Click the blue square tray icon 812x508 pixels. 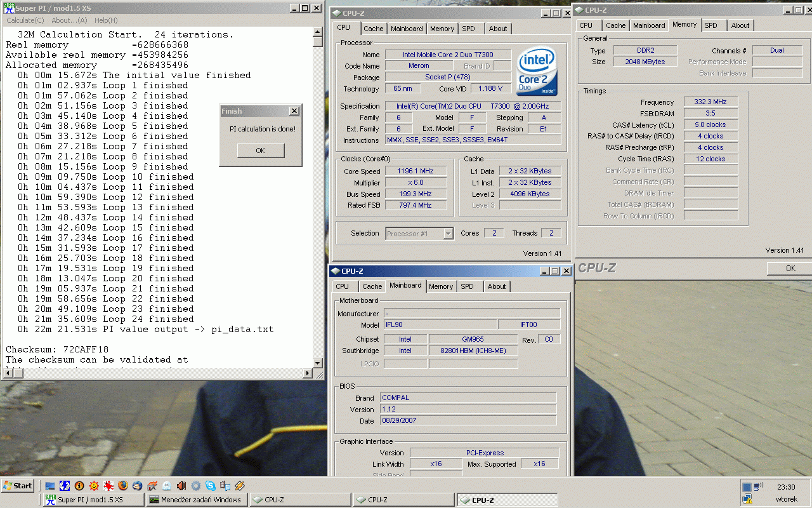point(747,487)
